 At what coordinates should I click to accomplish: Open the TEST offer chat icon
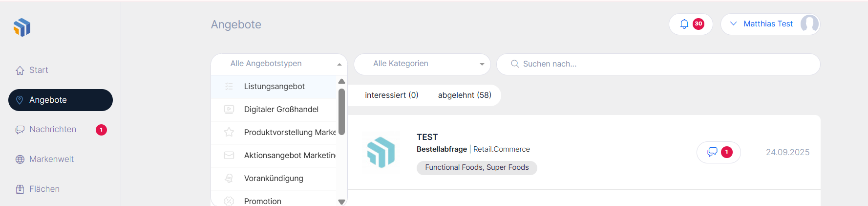coord(713,152)
